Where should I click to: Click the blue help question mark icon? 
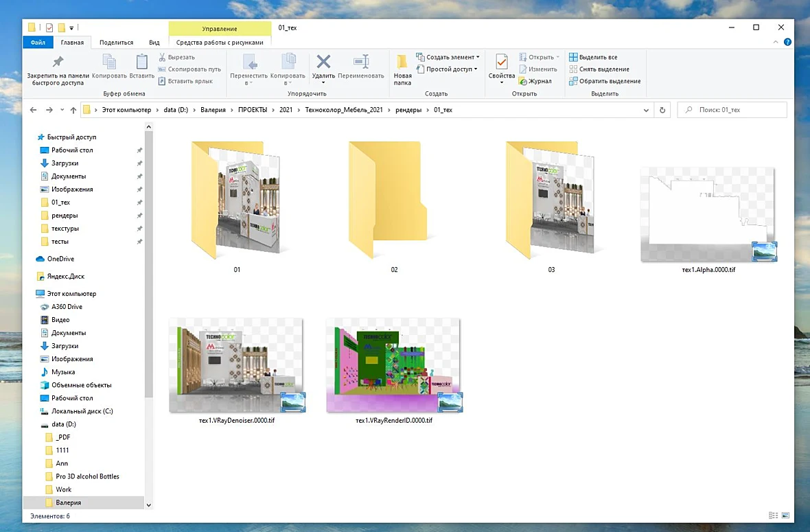pyautogui.click(x=787, y=42)
